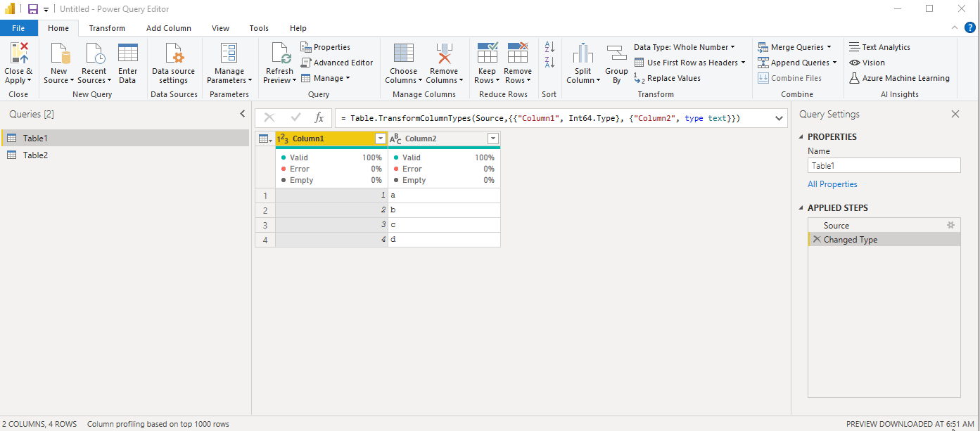Collapse the APPLIED STEPS section

pos(801,208)
